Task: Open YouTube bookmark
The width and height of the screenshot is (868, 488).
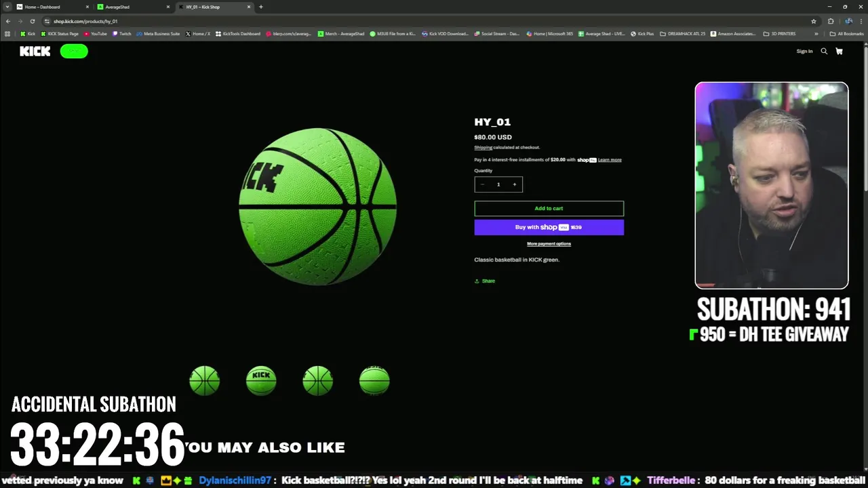Action: pyautogui.click(x=95, y=33)
